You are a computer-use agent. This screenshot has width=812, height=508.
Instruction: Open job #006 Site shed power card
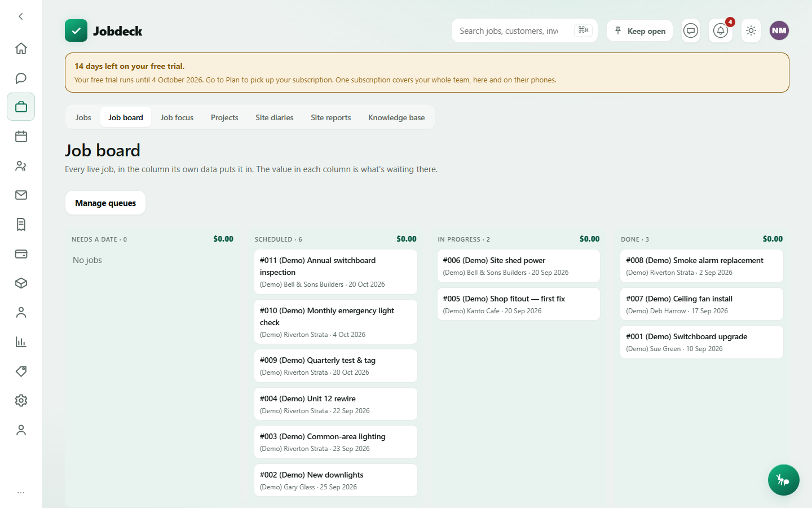tap(519, 266)
